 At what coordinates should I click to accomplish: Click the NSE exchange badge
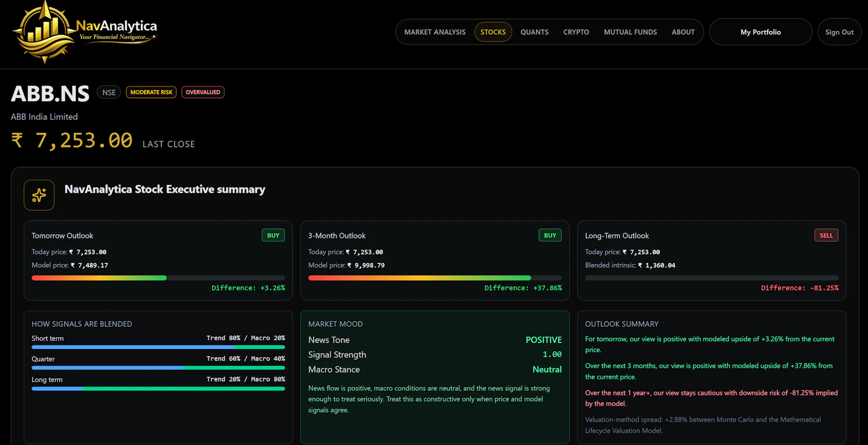[109, 92]
